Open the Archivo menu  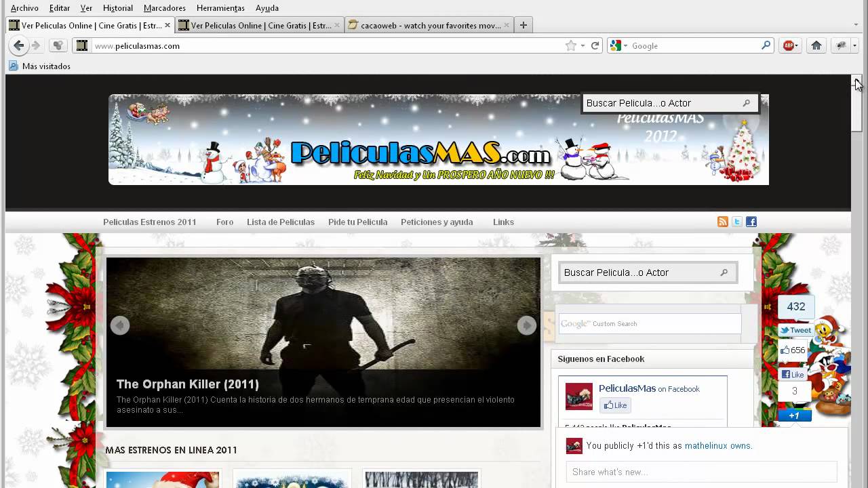click(x=24, y=8)
